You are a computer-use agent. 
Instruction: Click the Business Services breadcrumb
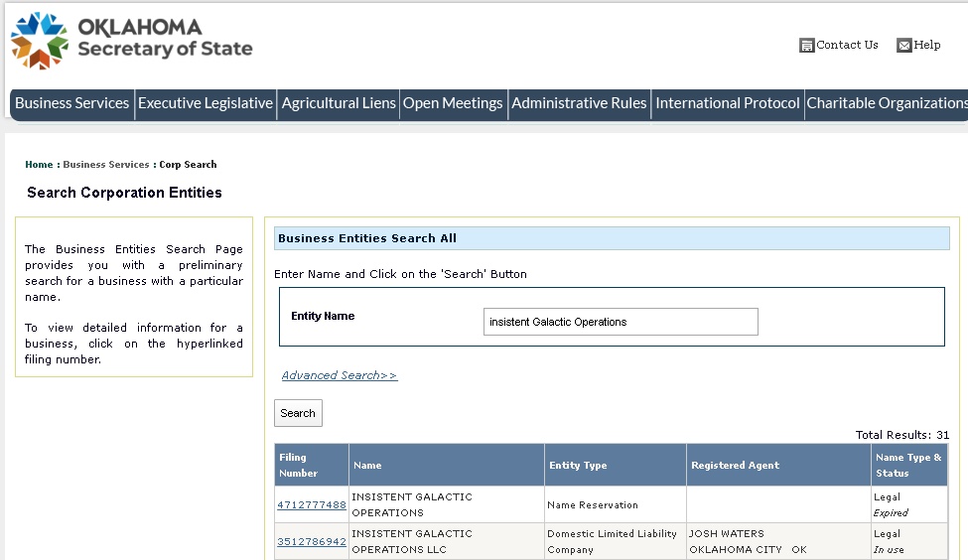pos(106,164)
